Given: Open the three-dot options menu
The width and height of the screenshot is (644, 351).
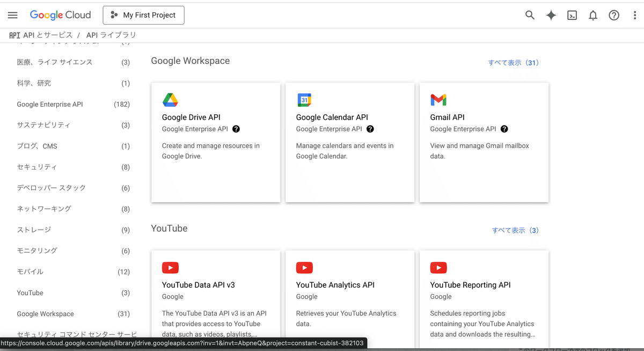Looking at the screenshot, I should (x=635, y=15).
